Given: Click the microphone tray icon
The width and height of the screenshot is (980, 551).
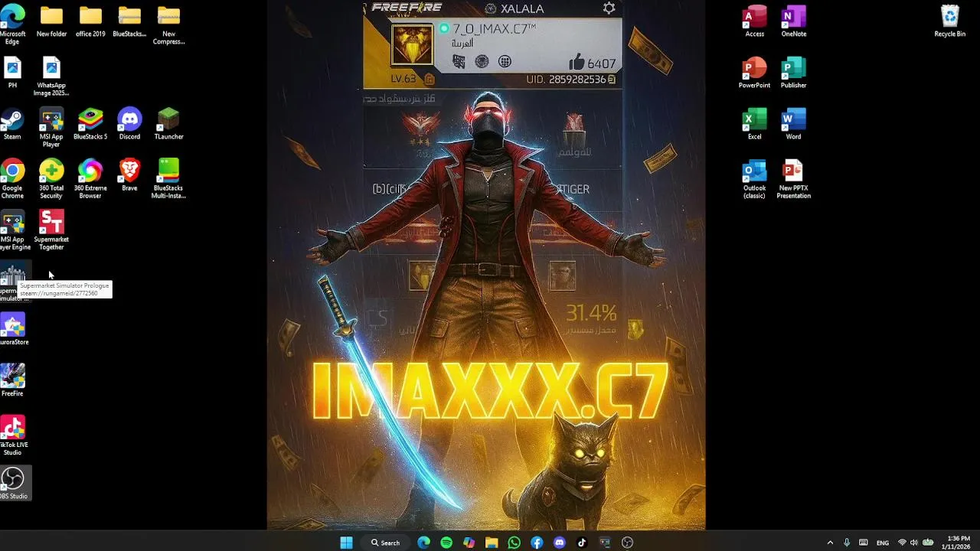Looking at the screenshot, I should (847, 543).
